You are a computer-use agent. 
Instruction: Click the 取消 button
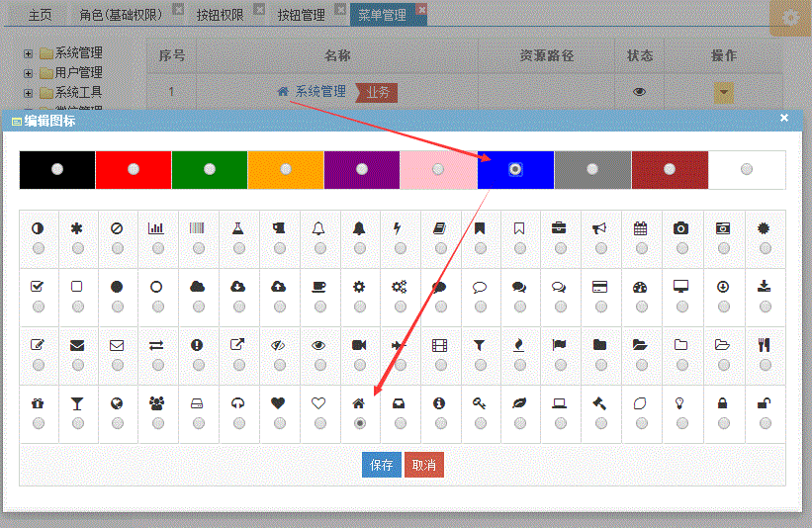(424, 465)
